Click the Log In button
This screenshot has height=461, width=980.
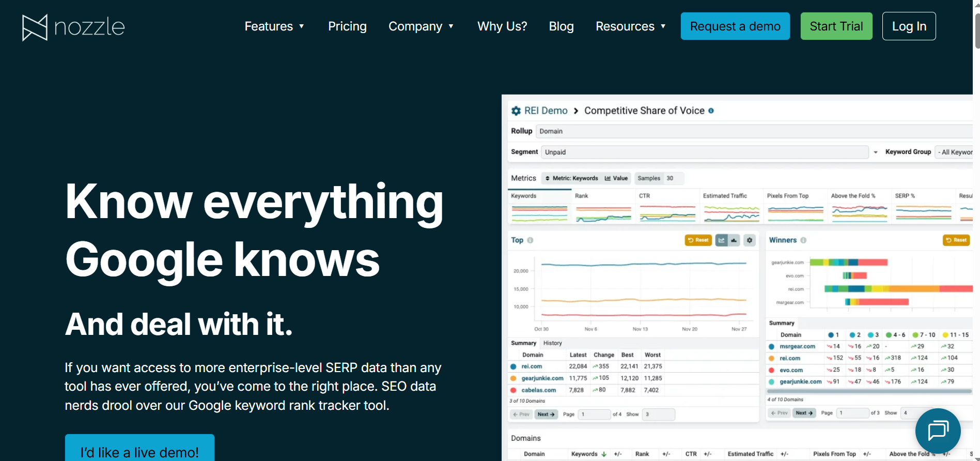[x=909, y=26]
